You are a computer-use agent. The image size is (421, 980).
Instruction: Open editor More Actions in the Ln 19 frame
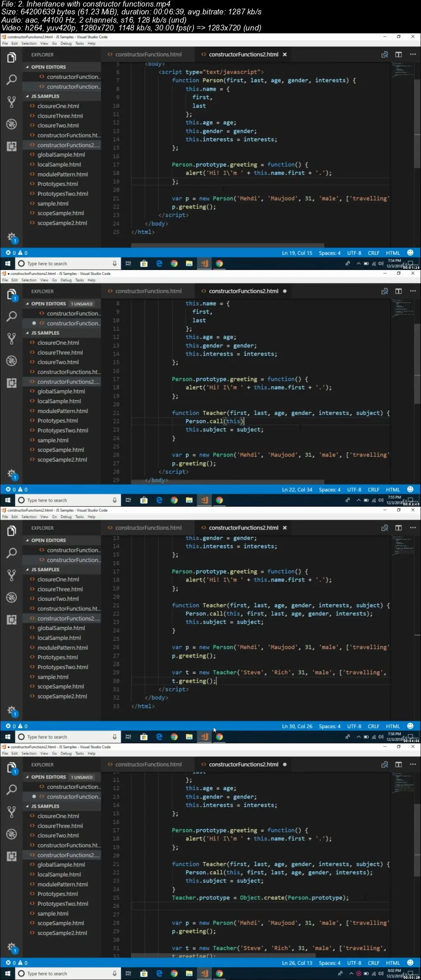[x=412, y=54]
